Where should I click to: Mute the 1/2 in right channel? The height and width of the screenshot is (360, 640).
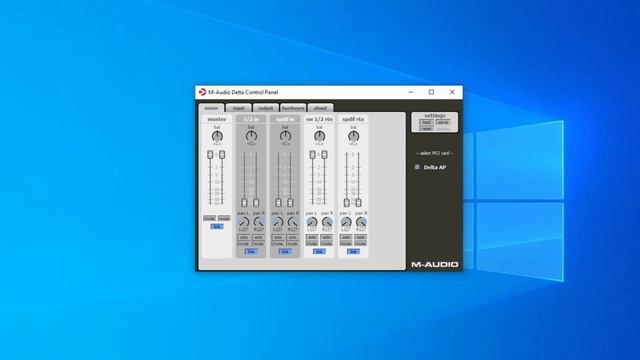[x=258, y=243]
